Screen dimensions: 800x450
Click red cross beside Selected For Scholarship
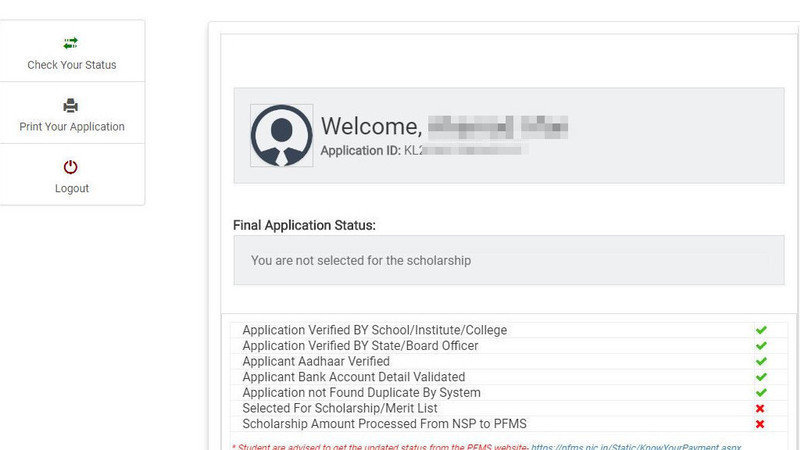tap(760, 408)
